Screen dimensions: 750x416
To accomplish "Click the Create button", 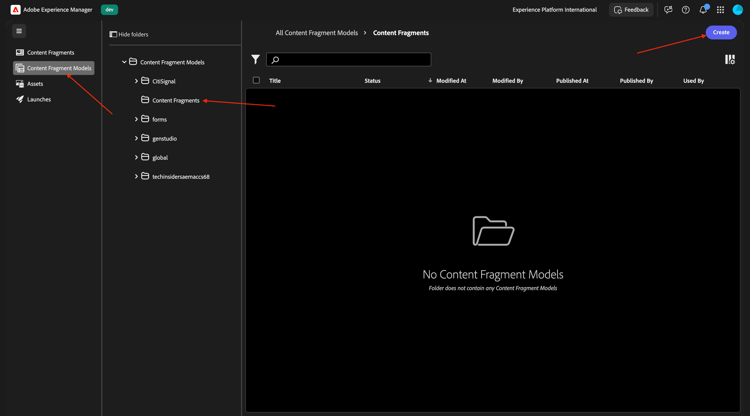I will coord(721,33).
